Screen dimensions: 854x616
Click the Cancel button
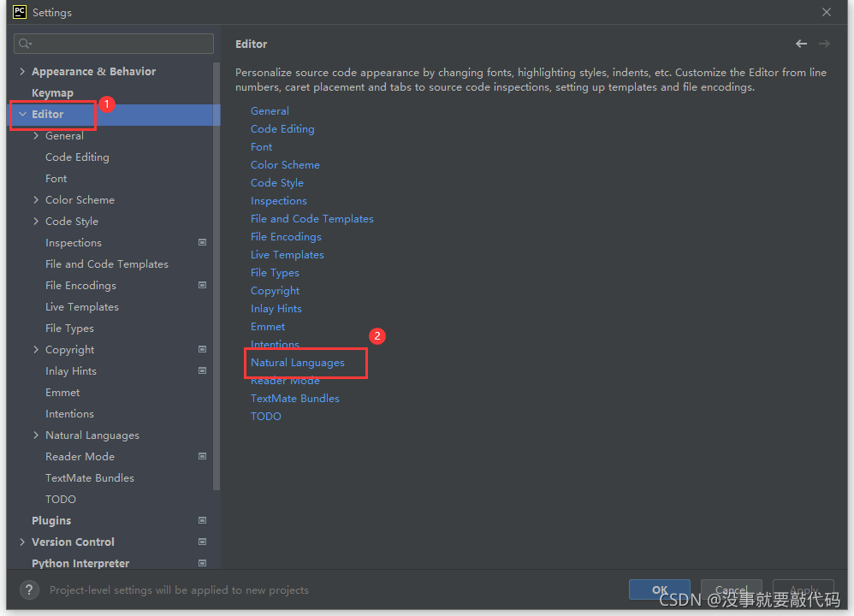tap(731, 589)
